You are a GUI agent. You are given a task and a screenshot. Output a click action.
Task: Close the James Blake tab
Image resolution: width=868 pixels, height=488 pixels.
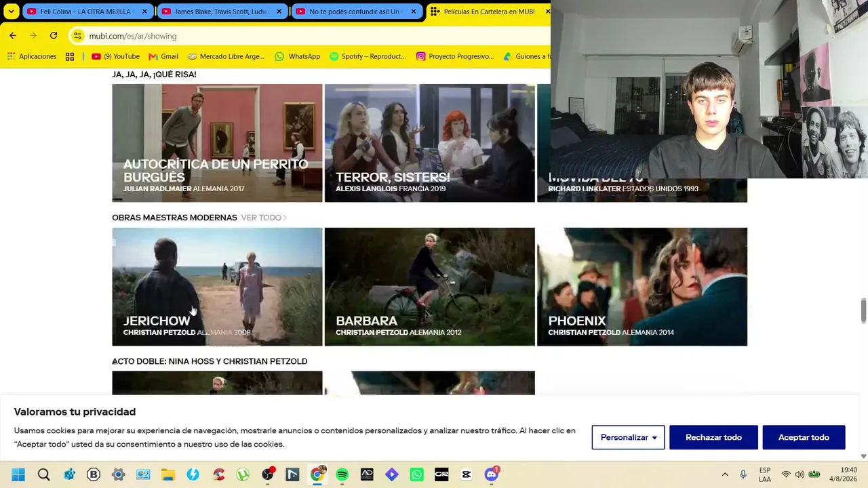pos(279,12)
